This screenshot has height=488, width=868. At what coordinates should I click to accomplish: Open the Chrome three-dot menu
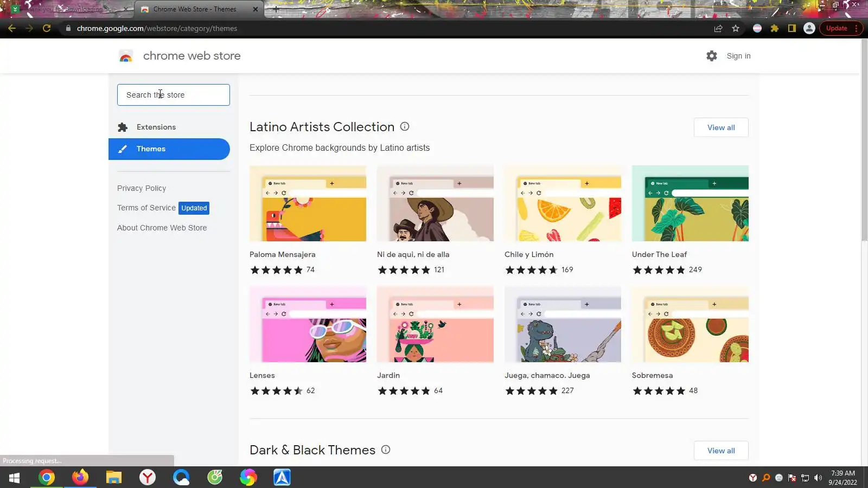[856, 28]
